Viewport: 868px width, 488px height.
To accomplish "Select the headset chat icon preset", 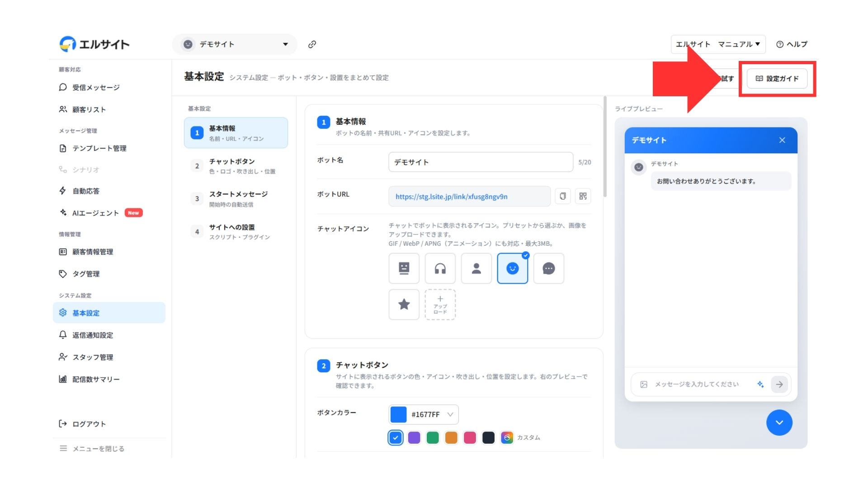I will point(440,268).
